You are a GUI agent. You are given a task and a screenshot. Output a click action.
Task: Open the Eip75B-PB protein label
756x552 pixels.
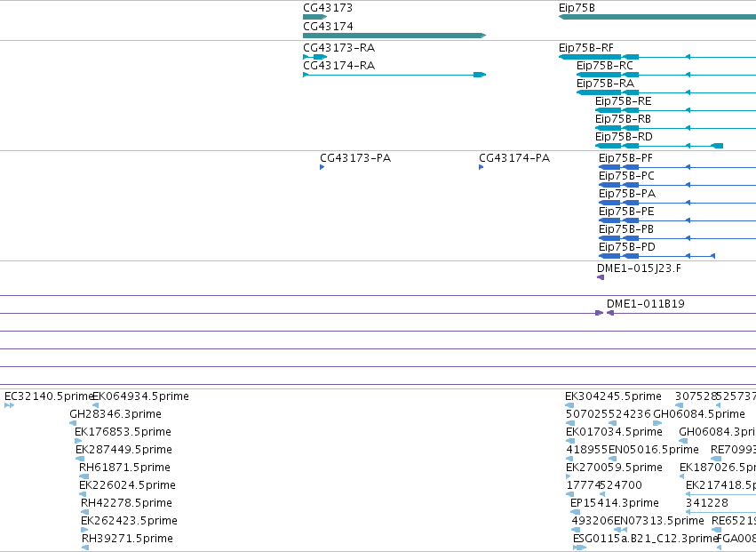pos(626,229)
